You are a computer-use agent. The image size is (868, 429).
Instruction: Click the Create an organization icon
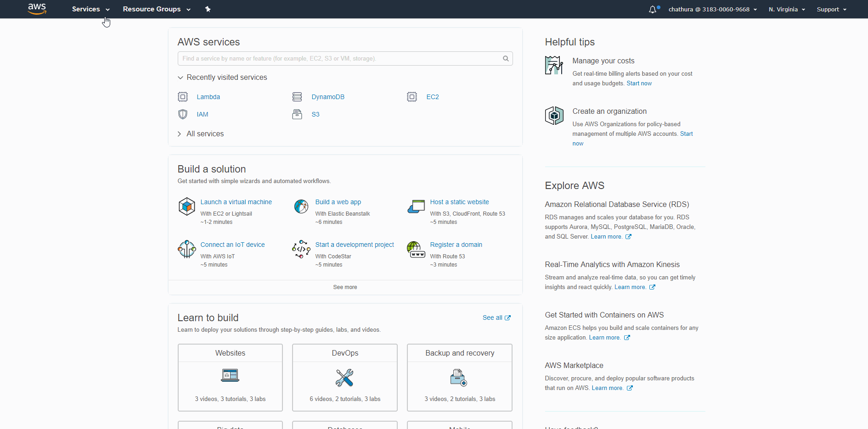pyautogui.click(x=554, y=116)
